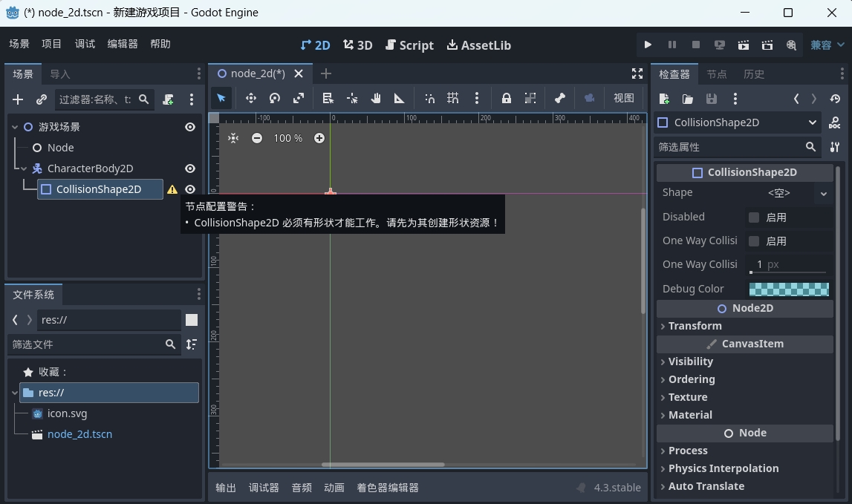Select the Ruler mode tool
The width and height of the screenshot is (852, 504).
click(400, 98)
